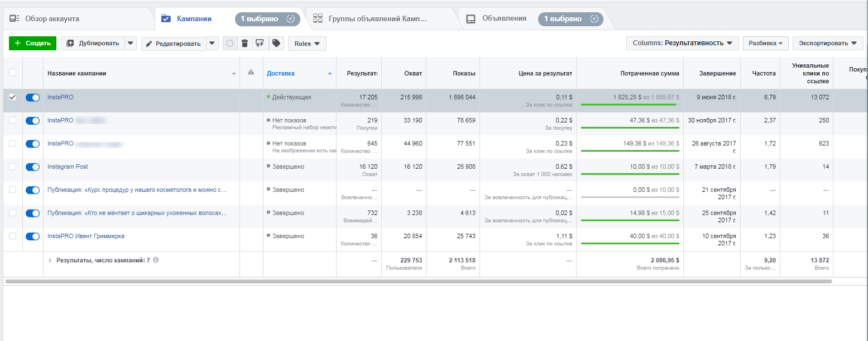Clear the 1 выбрано selection on Объявления tab
868x341 pixels.
pos(594,19)
